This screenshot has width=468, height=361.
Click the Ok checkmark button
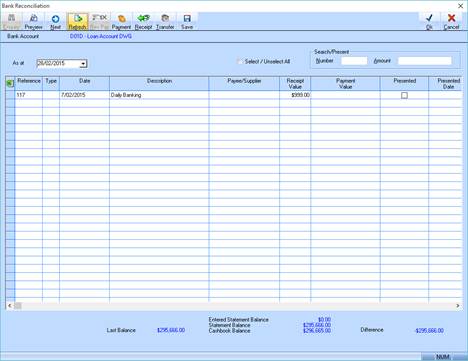pos(429,22)
